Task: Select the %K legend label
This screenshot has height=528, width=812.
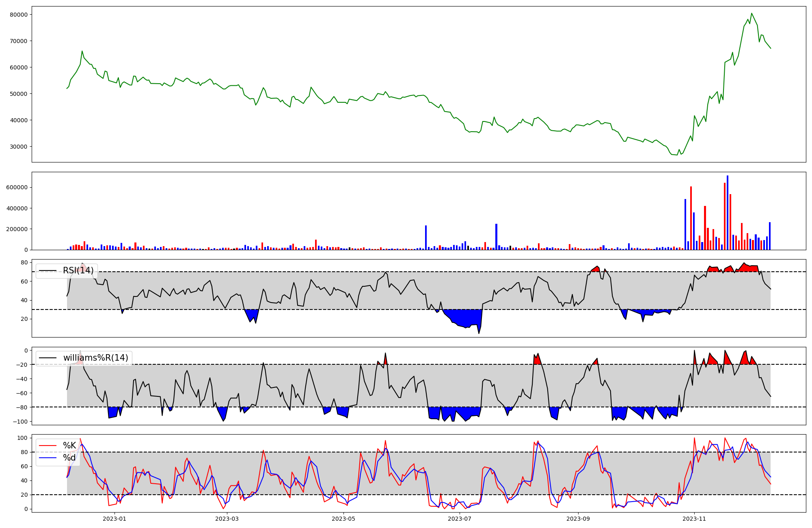Action: click(69, 446)
